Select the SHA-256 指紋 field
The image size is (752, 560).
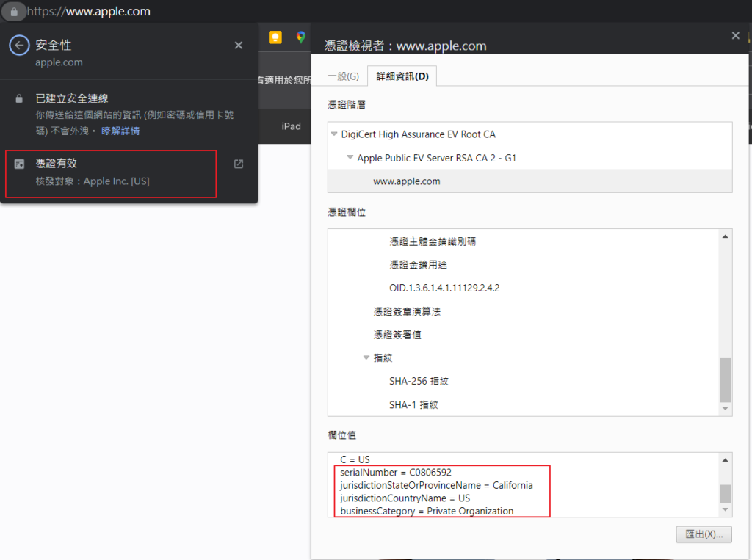point(419,381)
